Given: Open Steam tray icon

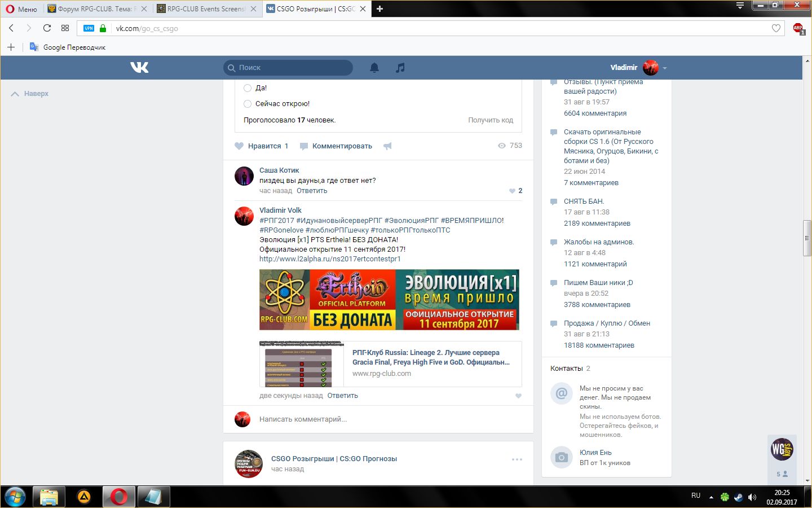Looking at the screenshot, I should (x=738, y=497).
